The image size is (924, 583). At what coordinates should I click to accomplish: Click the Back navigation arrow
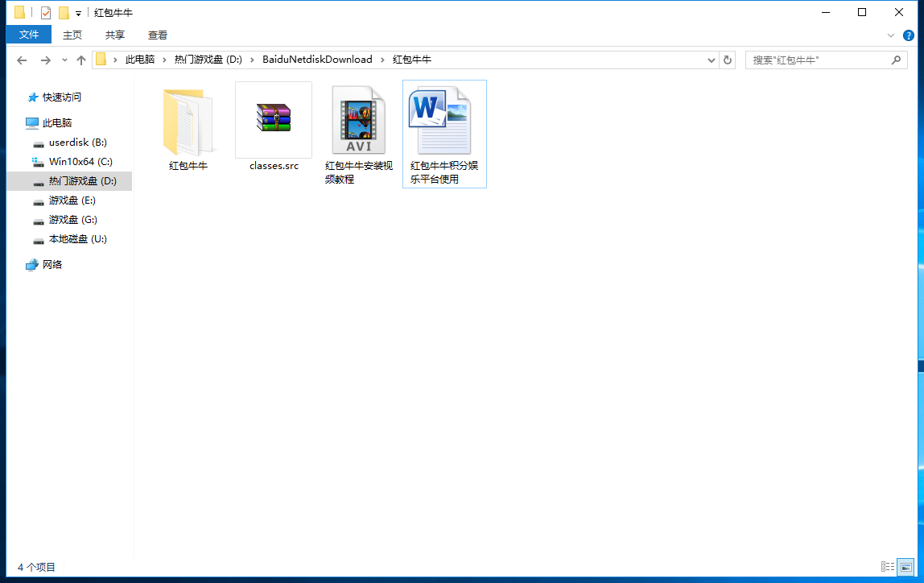22,60
